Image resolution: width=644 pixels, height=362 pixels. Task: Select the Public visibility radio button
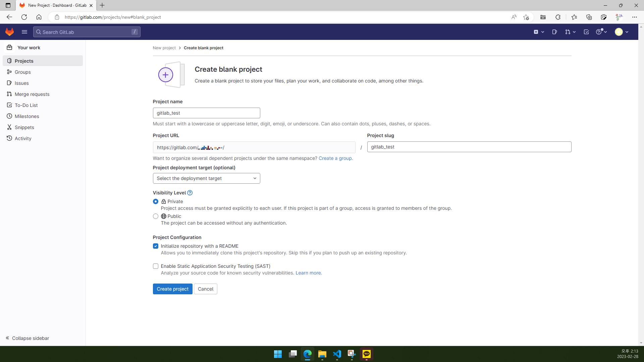pos(155,216)
